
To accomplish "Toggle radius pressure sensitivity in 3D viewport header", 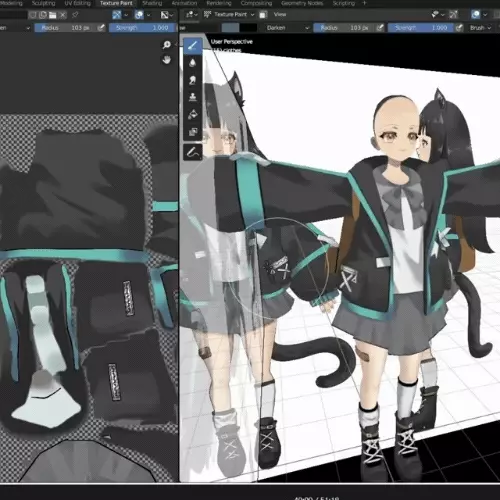I will coord(380,28).
